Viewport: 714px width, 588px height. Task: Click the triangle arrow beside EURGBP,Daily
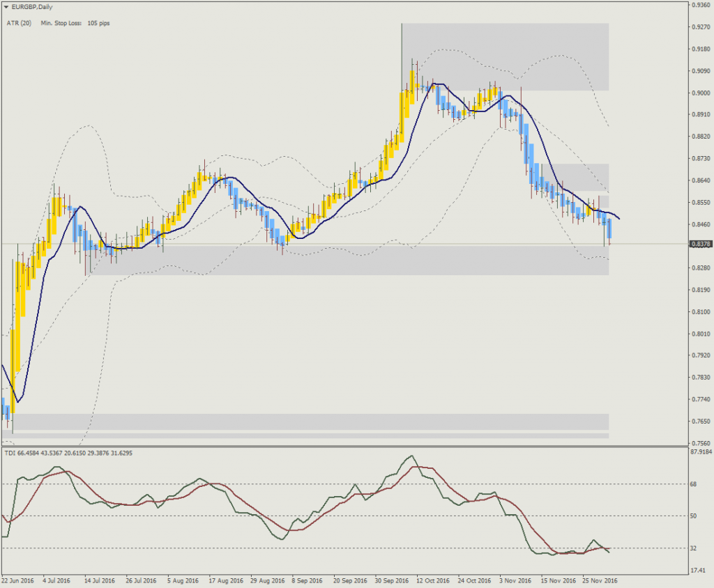(6, 7)
